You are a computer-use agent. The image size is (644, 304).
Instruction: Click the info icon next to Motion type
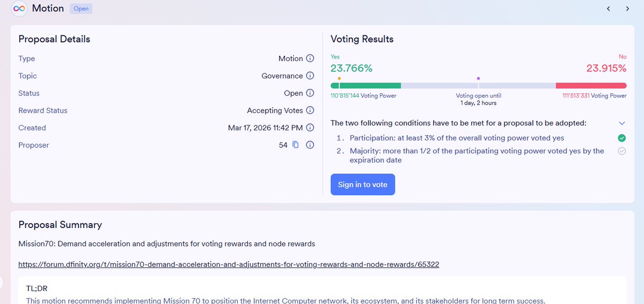(x=310, y=58)
